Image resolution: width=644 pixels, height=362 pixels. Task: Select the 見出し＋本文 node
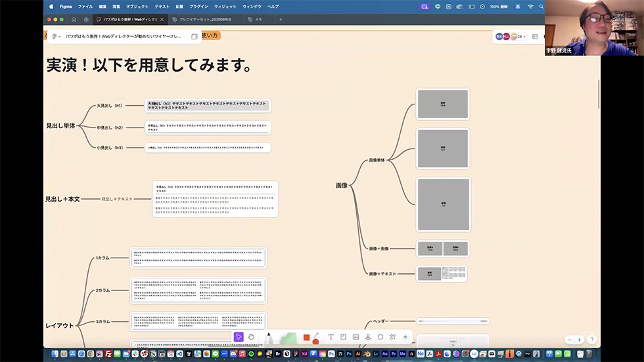(x=62, y=199)
